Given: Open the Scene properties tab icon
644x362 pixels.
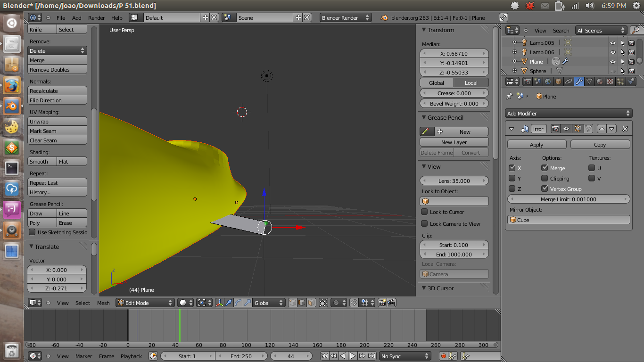Looking at the screenshot, I should click(x=538, y=82).
